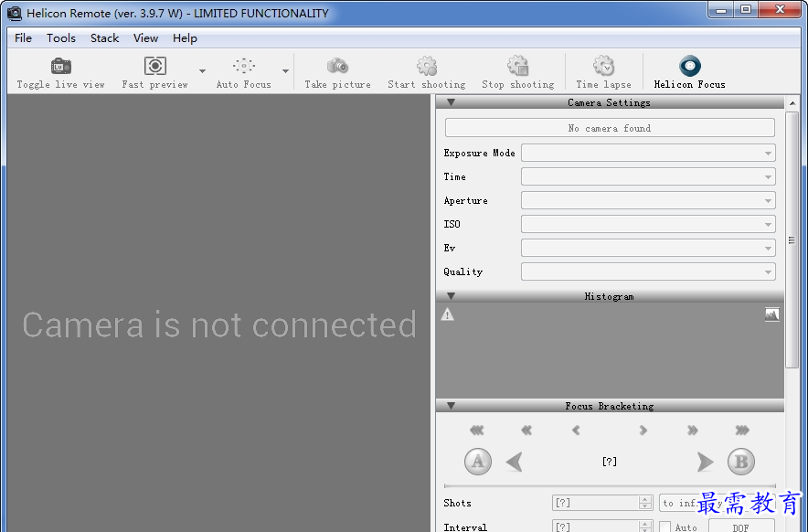Collapse the Histogram panel
Viewport: 808px width, 532px height.
pyautogui.click(x=451, y=296)
